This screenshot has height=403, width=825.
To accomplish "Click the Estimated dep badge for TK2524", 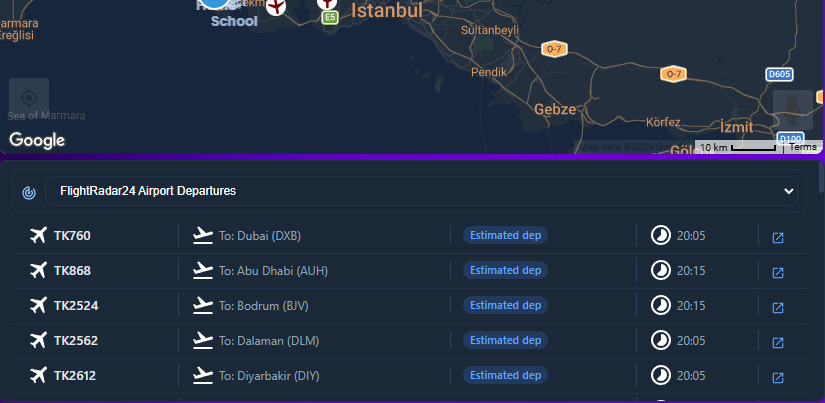I will point(505,305).
